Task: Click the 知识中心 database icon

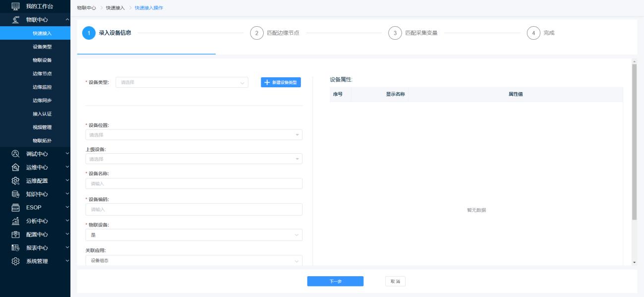Action: pos(15,194)
